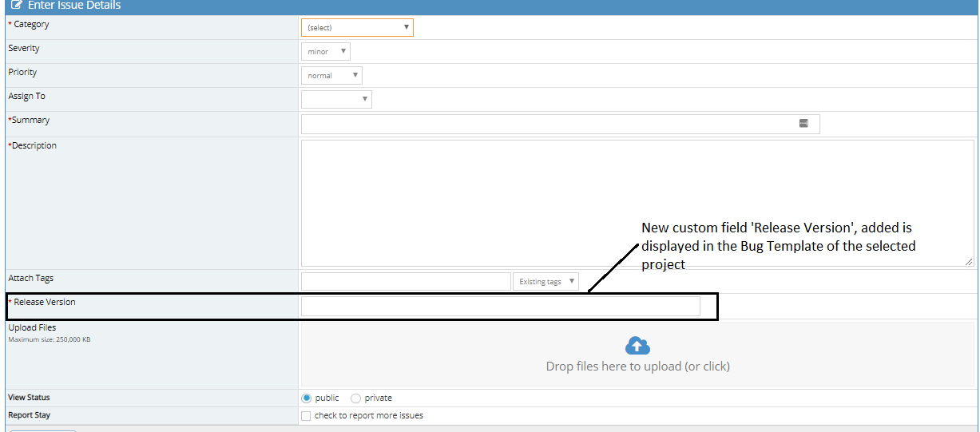The image size is (980, 432).
Task: Select the private view status radio
Action: coord(355,398)
